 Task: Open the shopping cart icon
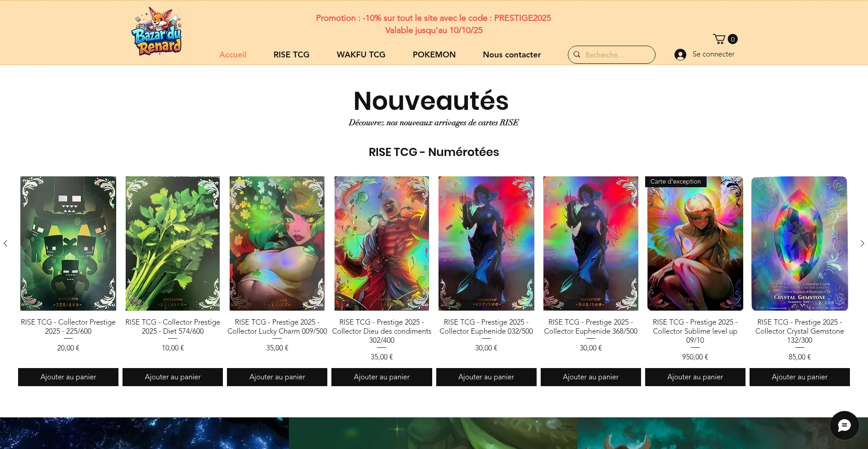tap(719, 39)
